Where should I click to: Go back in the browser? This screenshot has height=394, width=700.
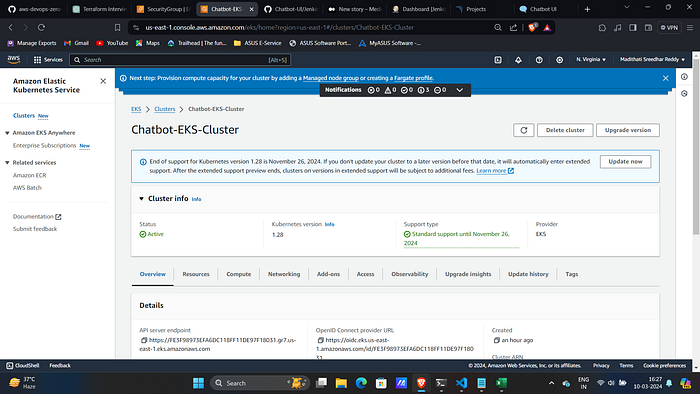pos(11,27)
